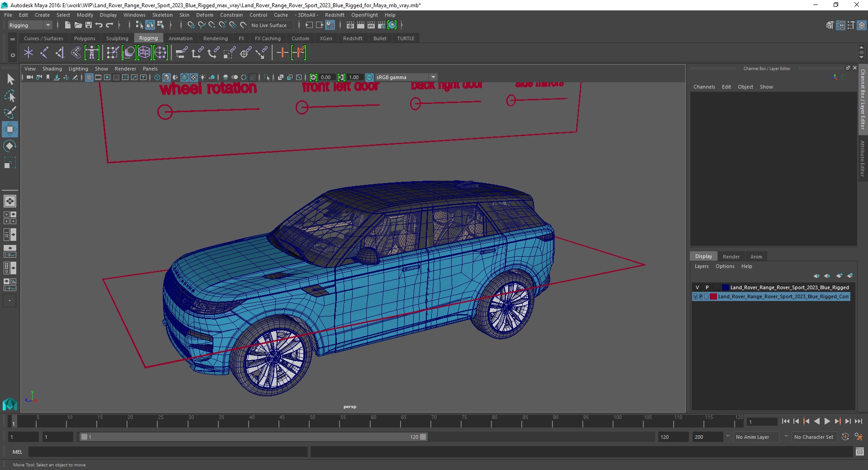Image resolution: width=868 pixels, height=470 pixels.
Task: Toggle the color management ON button
Action: (x=369, y=77)
